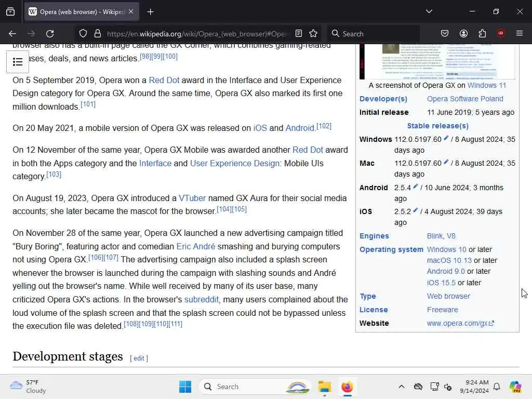Image resolution: width=532 pixels, height=399 pixels.
Task: Open Opera GX screenshot thumbnail
Action: point(437,61)
